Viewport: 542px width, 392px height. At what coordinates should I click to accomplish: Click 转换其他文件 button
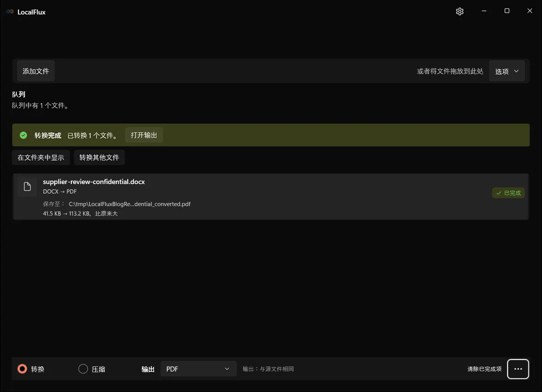coord(99,157)
